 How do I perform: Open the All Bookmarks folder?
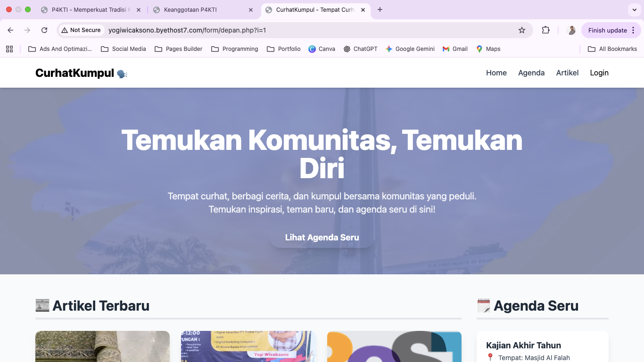pos(612,49)
